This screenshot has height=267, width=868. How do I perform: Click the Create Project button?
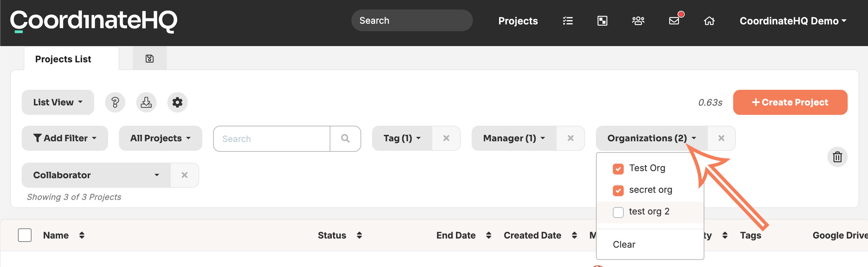coord(790,102)
